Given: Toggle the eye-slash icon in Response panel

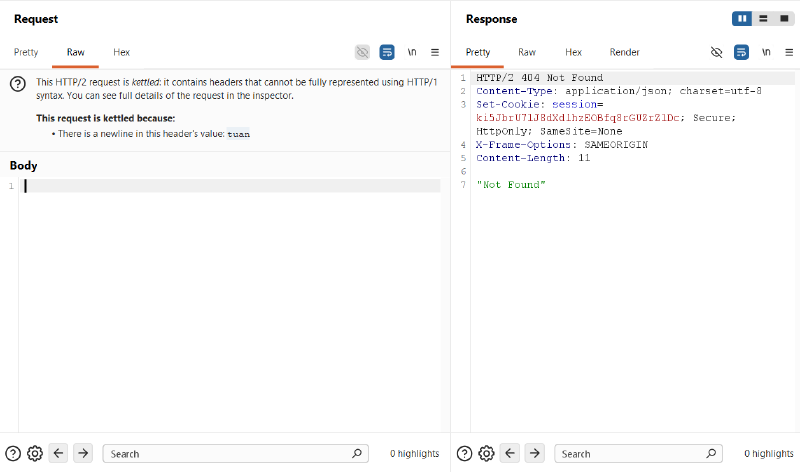Looking at the screenshot, I should click(x=716, y=52).
